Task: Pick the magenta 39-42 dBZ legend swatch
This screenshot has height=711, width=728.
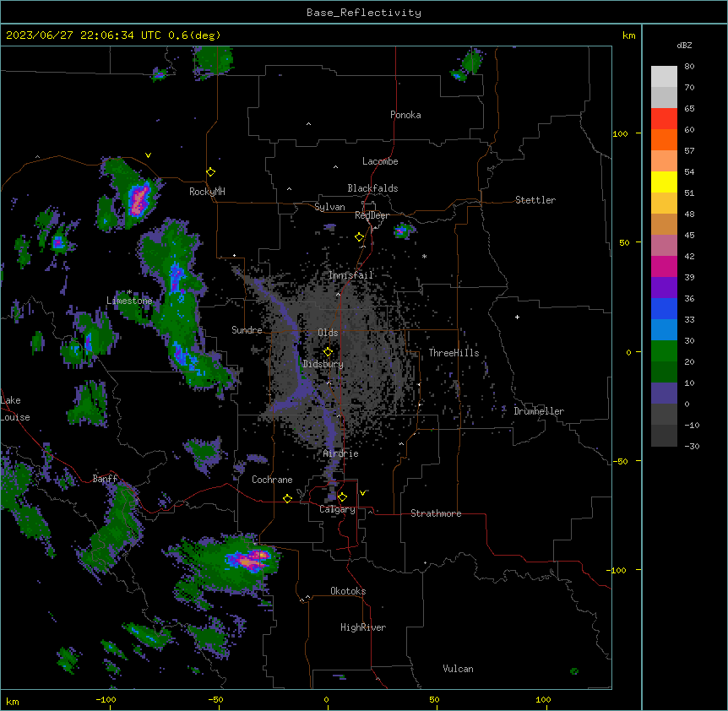Action: point(664,266)
